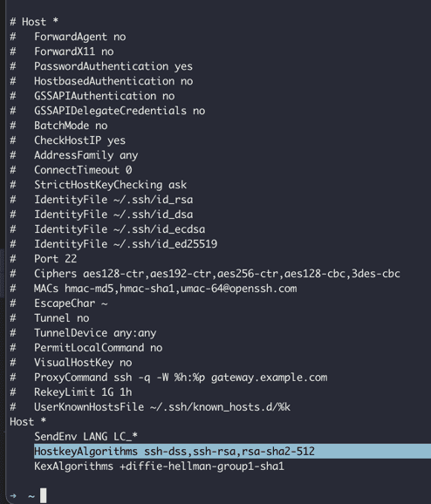
Task: Click the RekeyLimit 1G 1h line
Action: [x=83, y=392]
